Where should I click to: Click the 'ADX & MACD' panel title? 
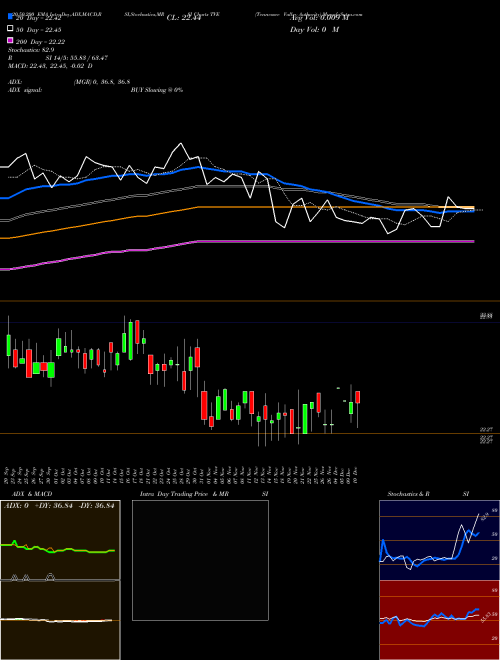[x=32, y=494]
